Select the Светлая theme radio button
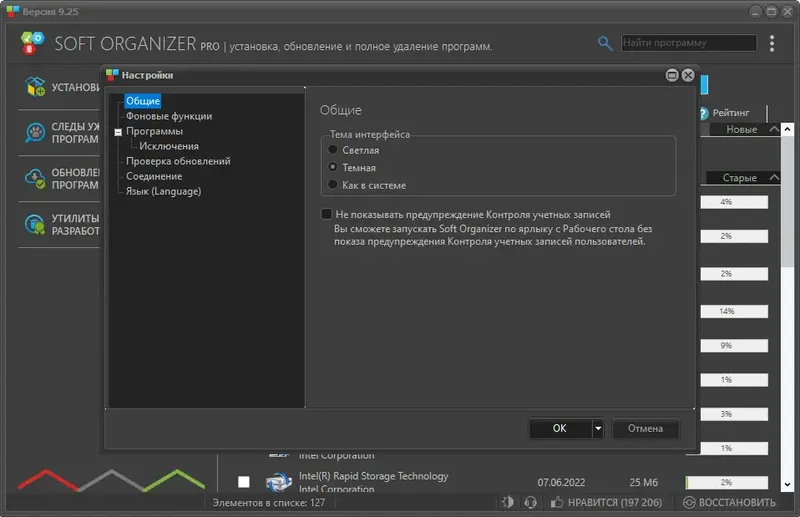Viewport: 800px width, 517px height. click(333, 150)
